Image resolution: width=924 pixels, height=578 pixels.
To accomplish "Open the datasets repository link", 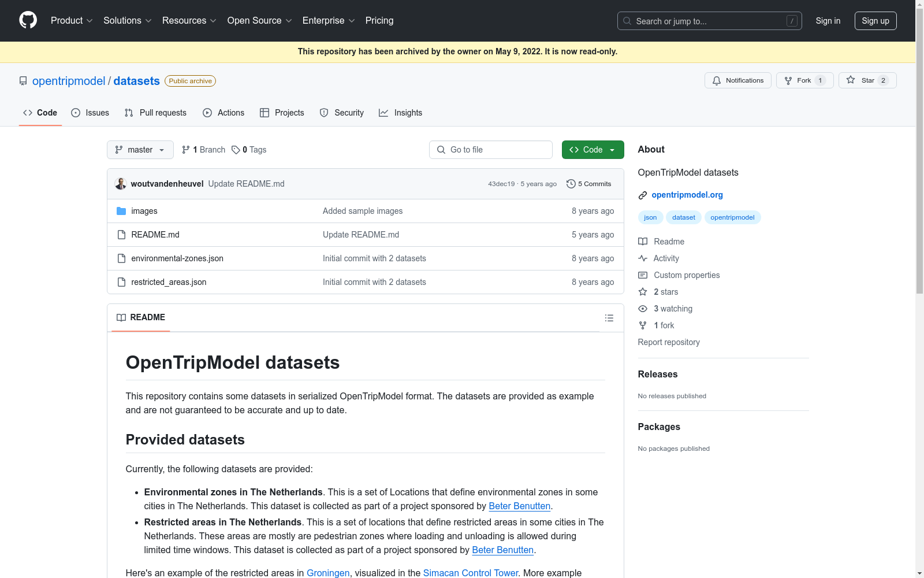I will (x=136, y=81).
